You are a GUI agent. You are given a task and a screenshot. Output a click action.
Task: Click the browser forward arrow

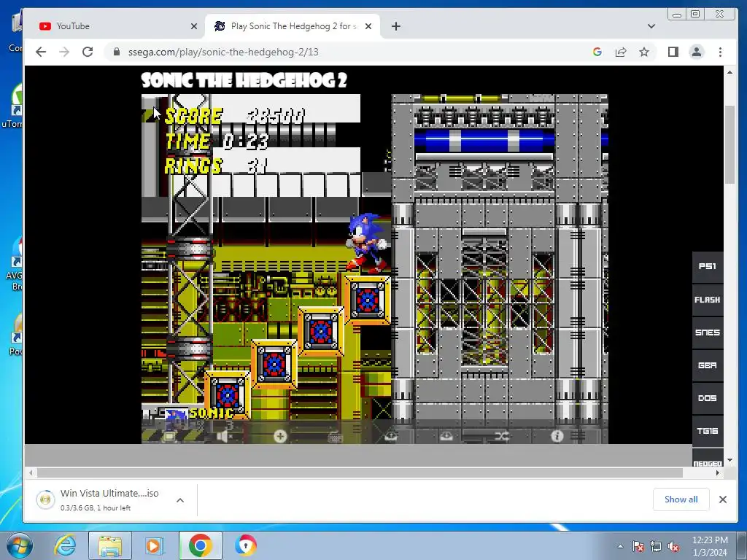click(x=64, y=52)
